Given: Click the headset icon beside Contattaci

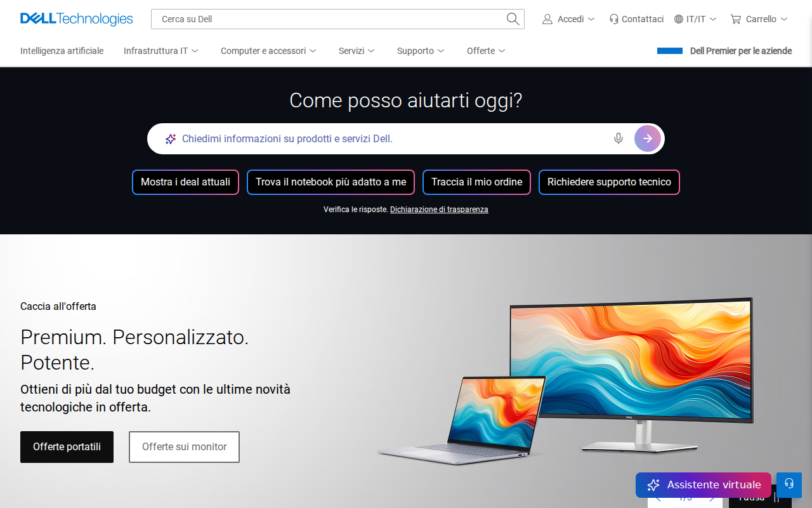Looking at the screenshot, I should 613,19.
